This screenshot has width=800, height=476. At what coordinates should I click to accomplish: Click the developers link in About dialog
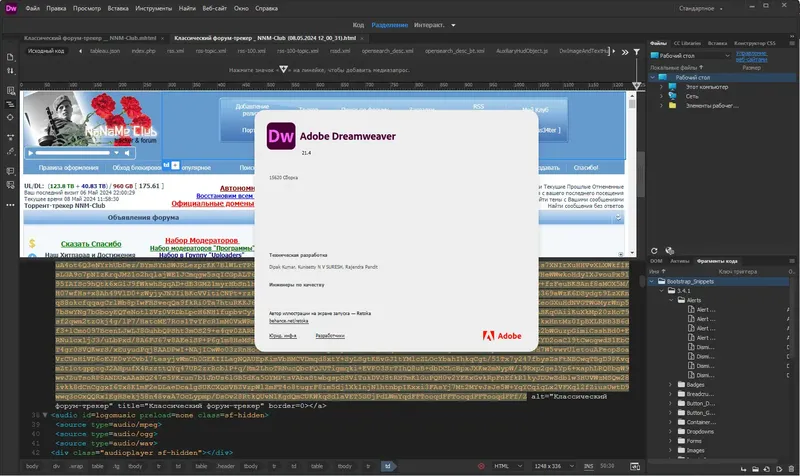tap(330, 336)
